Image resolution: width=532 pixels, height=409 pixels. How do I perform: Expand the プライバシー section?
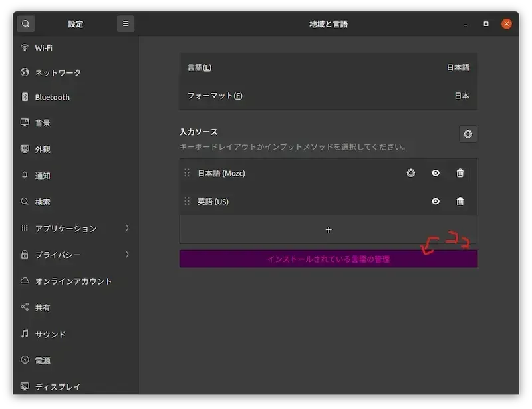click(57, 255)
